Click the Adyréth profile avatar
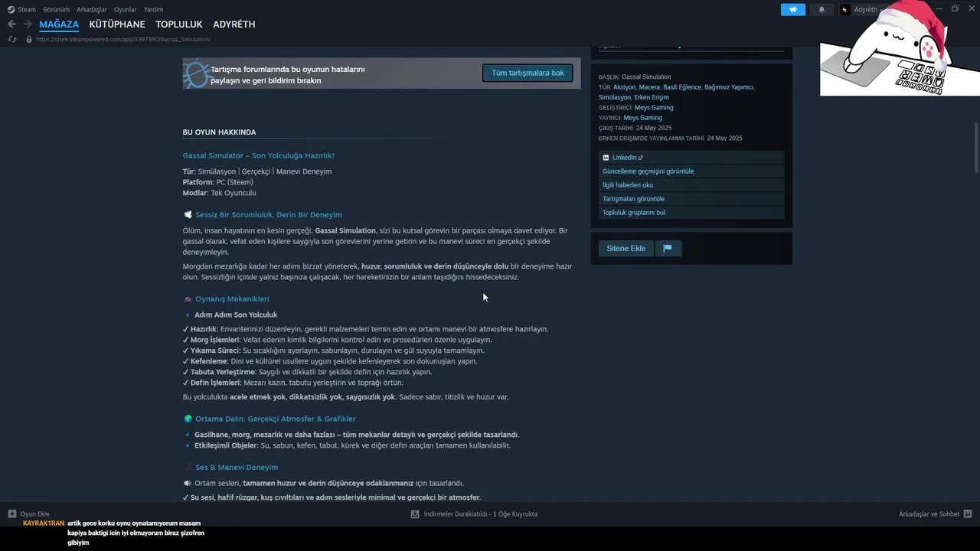 [845, 10]
